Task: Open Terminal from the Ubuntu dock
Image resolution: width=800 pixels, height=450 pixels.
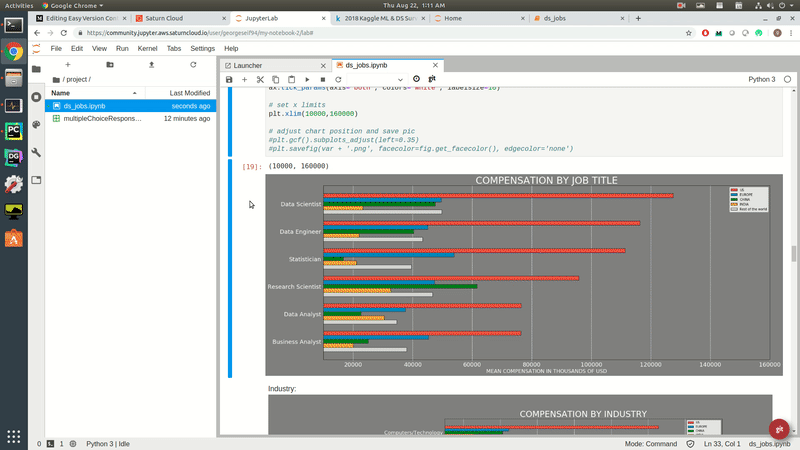Action: click(14, 25)
